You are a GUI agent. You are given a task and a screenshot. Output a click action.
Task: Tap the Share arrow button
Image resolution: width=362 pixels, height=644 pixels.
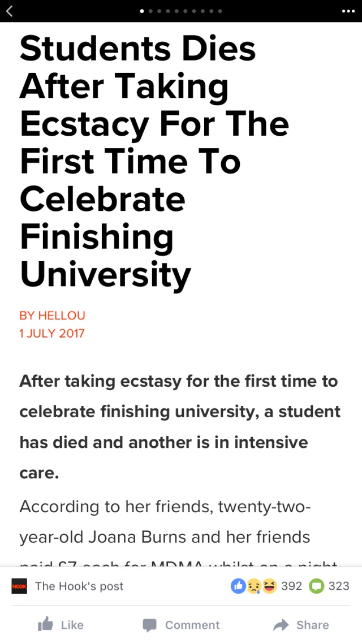[x=301, y=625]
